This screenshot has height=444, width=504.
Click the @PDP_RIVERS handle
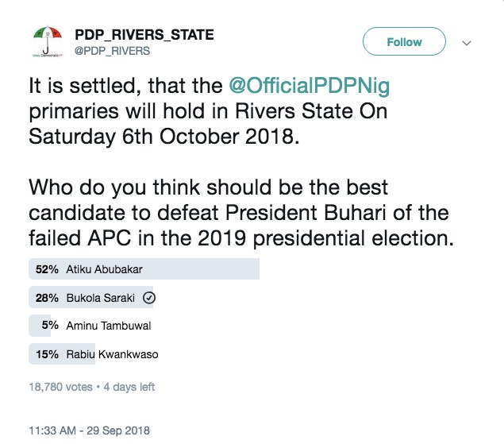pyautogui.click(x=112, y=51)
